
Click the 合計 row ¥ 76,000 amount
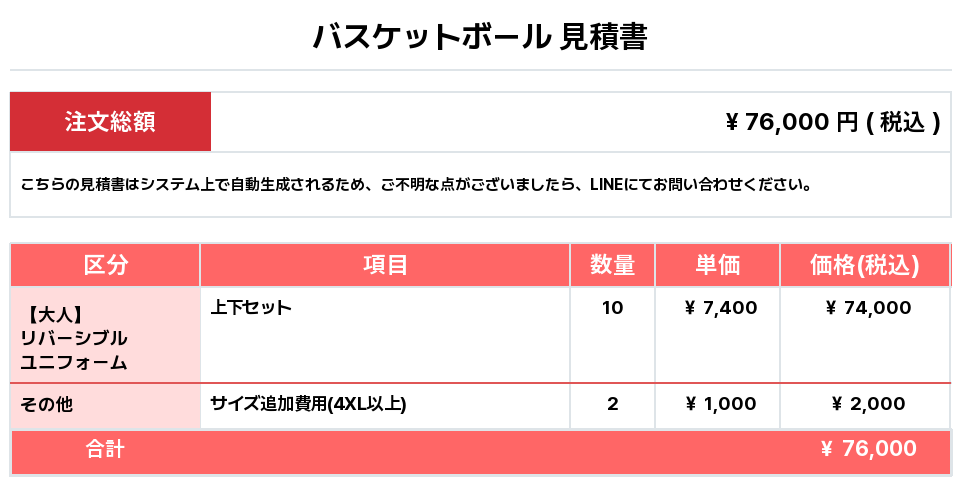point(868,449)
